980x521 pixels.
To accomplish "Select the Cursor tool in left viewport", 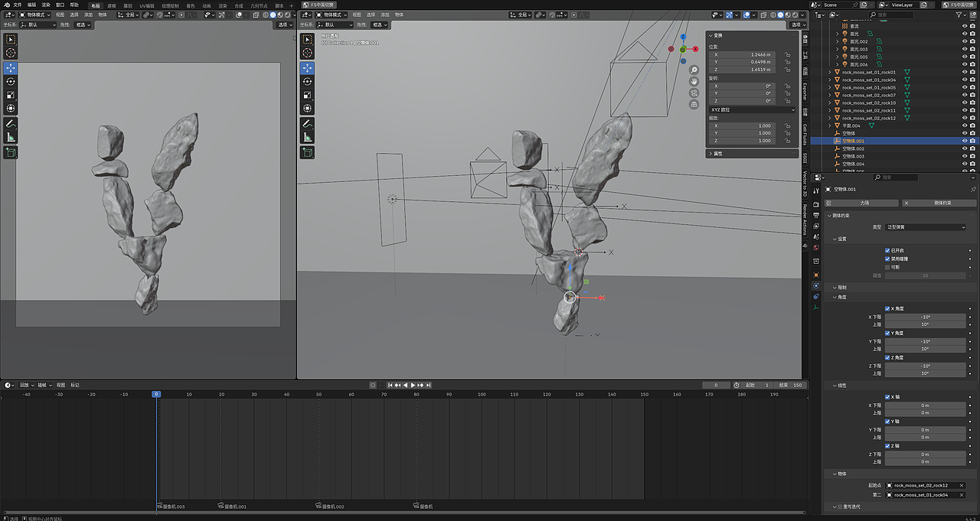I will pos(11,53).
